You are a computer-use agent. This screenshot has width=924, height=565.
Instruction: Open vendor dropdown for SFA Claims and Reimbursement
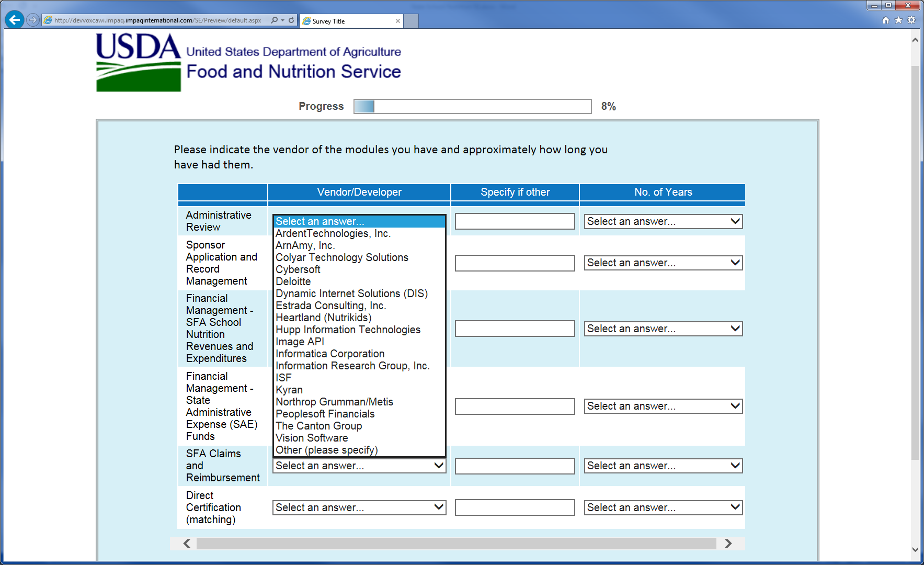pyautogui.click(x=359, y=466)
